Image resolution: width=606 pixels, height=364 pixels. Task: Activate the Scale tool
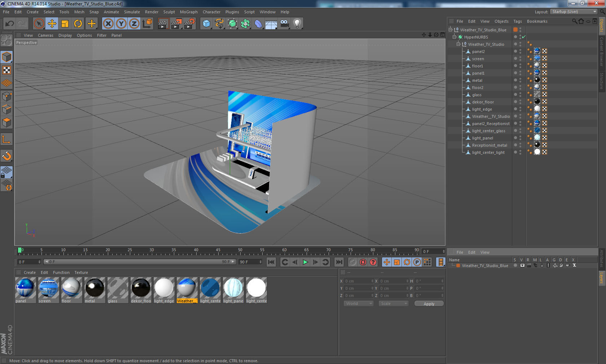(65, 24)
